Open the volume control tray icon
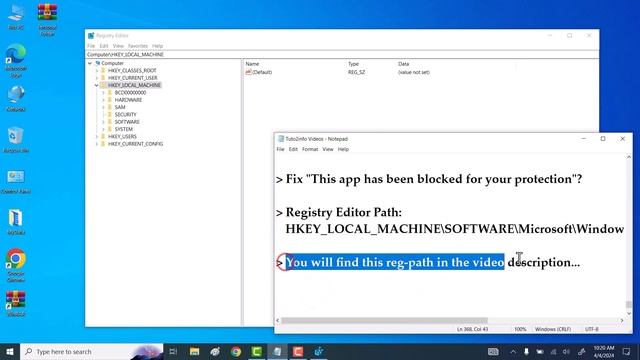Screen dimensions: 640x360 (x=566, y=351)
